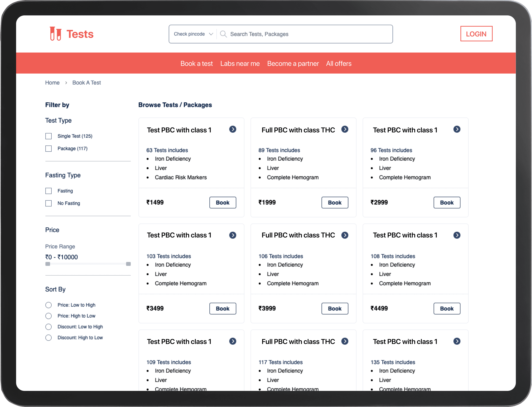Tick the Package (117) checkbox

pos(48,149)
